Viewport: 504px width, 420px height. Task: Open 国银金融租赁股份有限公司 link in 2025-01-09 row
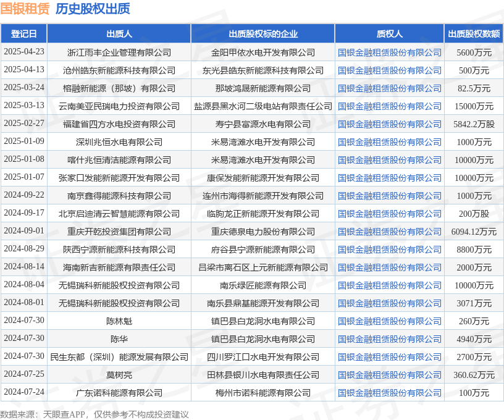tap(390, 142)
